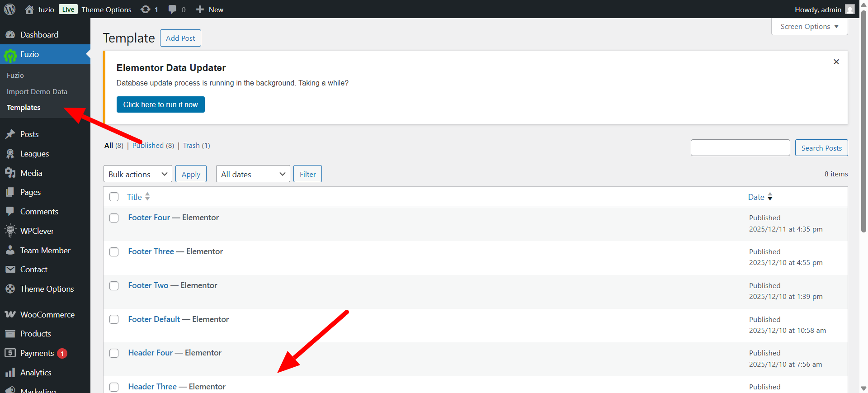Sort by the Title column arrows

pos(147,197)
